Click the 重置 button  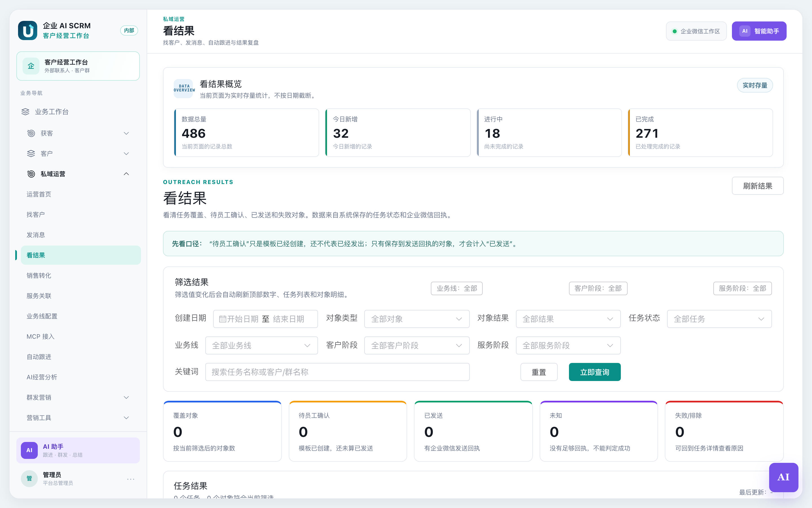[539, 372]
